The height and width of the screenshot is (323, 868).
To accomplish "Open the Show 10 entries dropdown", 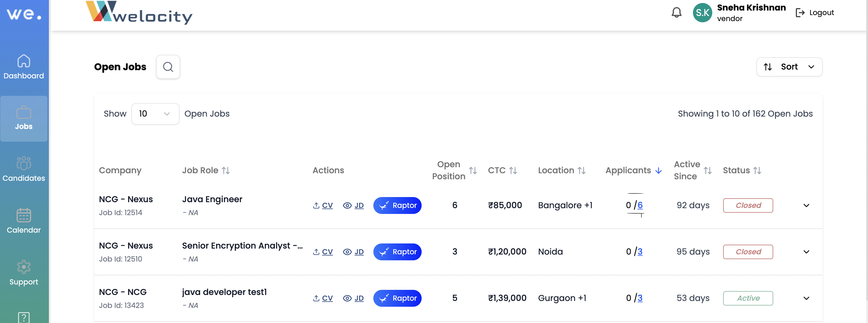I will pos(155,114).
